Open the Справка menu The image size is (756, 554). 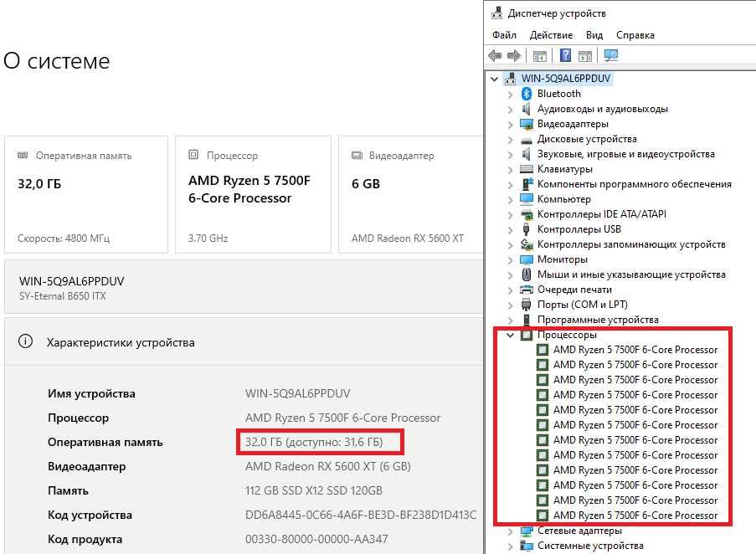point(635,34)
